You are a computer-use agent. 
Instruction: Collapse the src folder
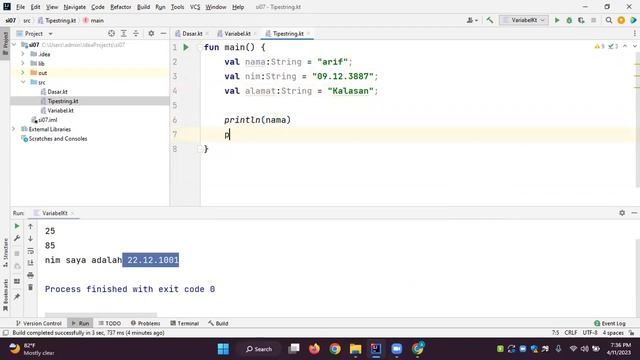click(23, 82)
